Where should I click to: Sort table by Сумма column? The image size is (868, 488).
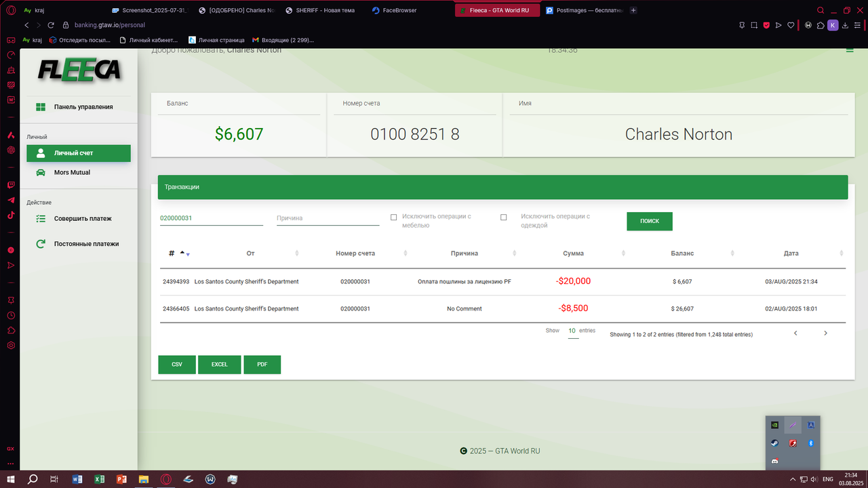(x=574, y=253)
